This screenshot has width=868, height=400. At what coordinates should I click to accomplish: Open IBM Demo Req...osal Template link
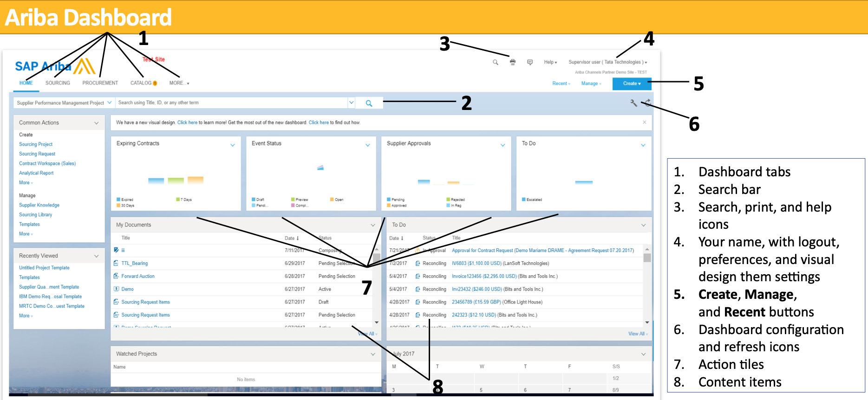[50, 297]
